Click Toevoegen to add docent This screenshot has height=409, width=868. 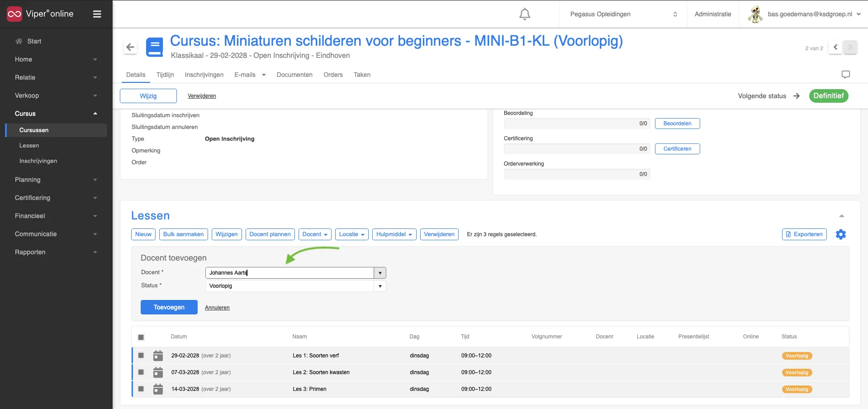[169, 307]
